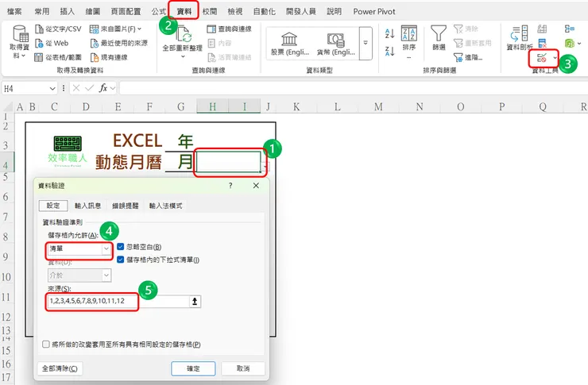
Task: Open dropdown beside Data Model icon
Action: point(579,44)
